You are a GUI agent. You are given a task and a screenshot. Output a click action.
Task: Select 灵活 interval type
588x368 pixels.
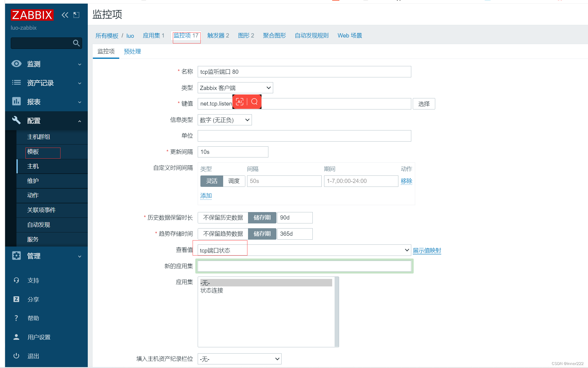click(x=211, y=181)
